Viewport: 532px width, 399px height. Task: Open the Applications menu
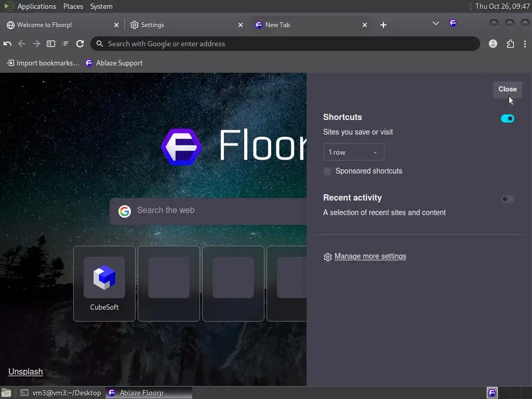37,6
